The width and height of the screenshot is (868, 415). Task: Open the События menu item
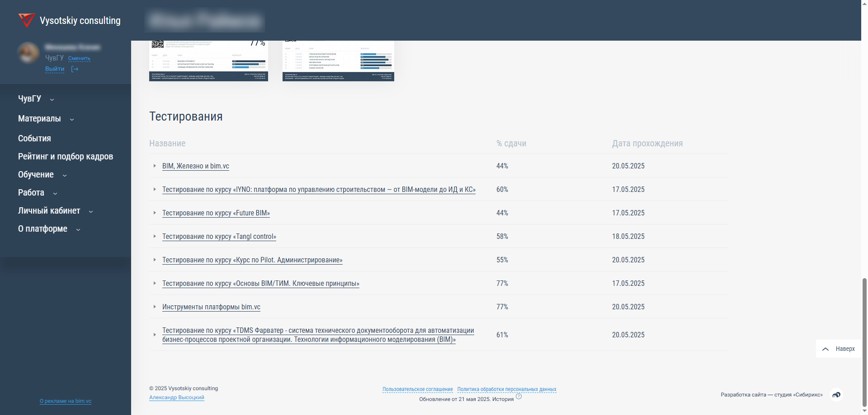34,139
